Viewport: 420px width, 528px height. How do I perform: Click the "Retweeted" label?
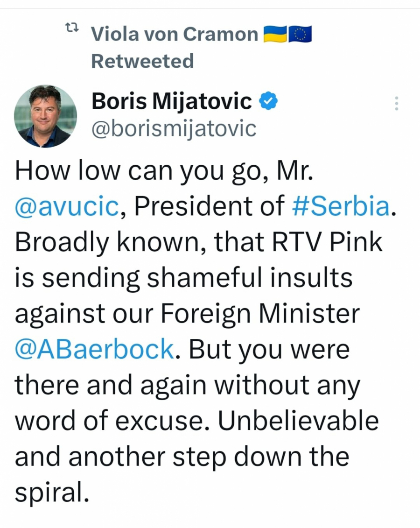[142, 61]
